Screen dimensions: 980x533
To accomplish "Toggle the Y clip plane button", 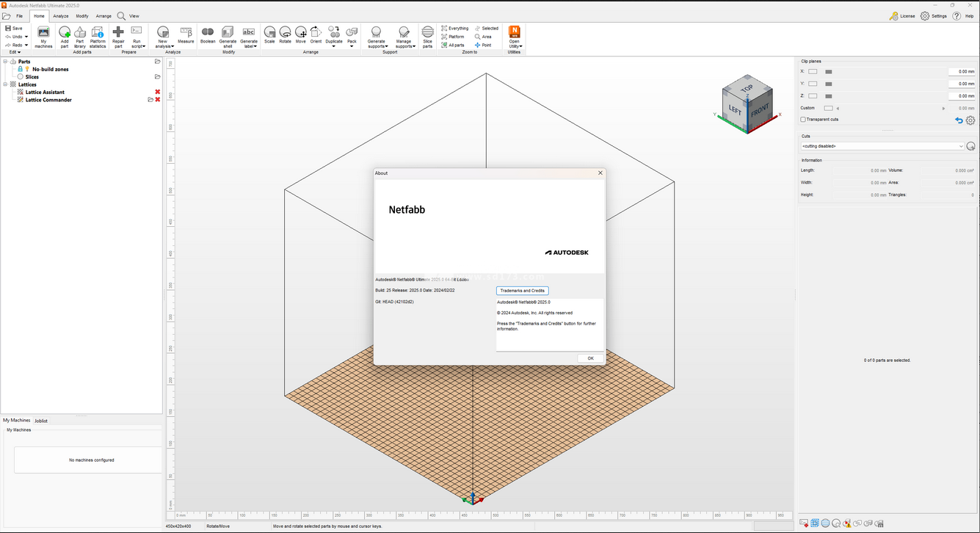I will pyautogui.click(x=813, y=84).
